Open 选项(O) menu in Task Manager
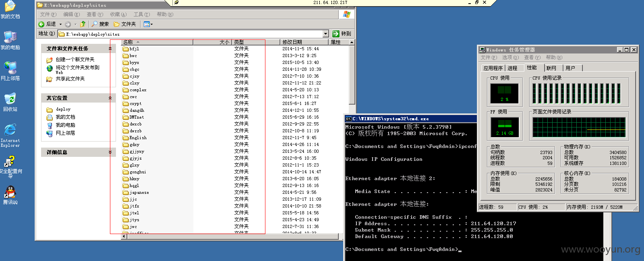The height and width of the screenshot is (261, 644). pos(510,58)
